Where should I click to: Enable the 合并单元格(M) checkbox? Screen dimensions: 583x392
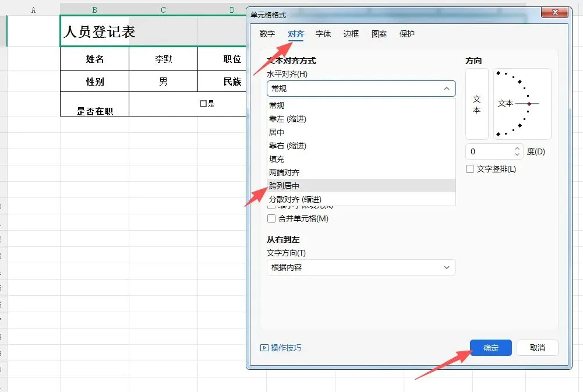coord(271,218)
